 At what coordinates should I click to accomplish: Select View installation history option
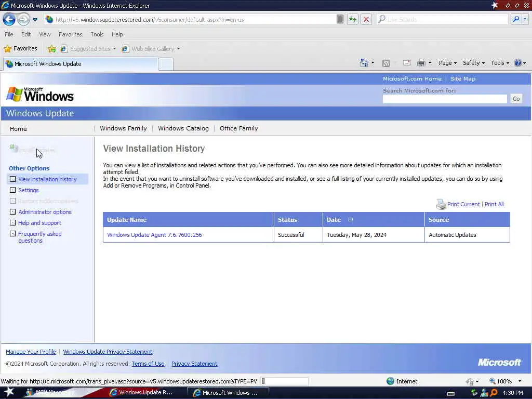(x=47, y=179)
